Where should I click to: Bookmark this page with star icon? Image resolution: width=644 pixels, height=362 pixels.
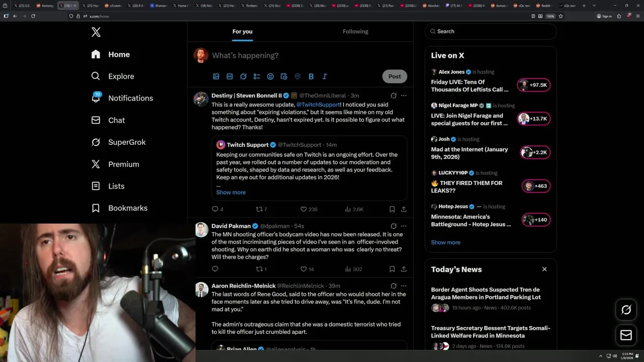pos(560,16)
